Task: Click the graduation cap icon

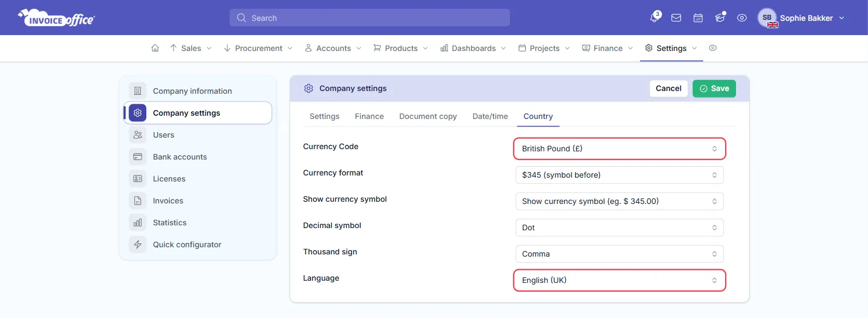Action: click(x=720, y=18)
